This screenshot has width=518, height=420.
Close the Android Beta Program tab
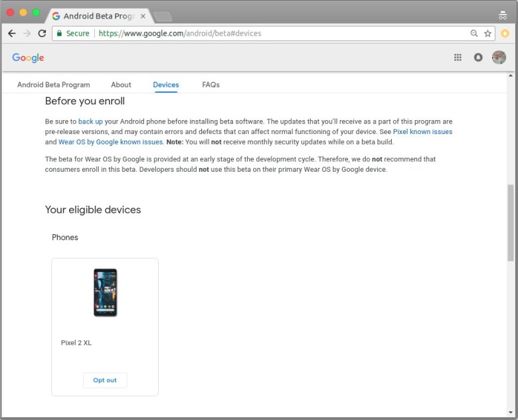(x=143, y=16)
